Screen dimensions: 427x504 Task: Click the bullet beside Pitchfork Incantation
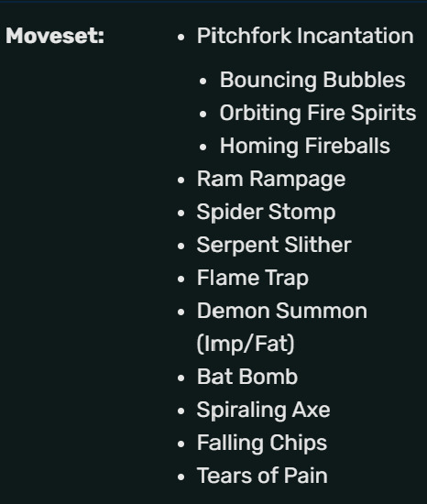tap(181, 37)
